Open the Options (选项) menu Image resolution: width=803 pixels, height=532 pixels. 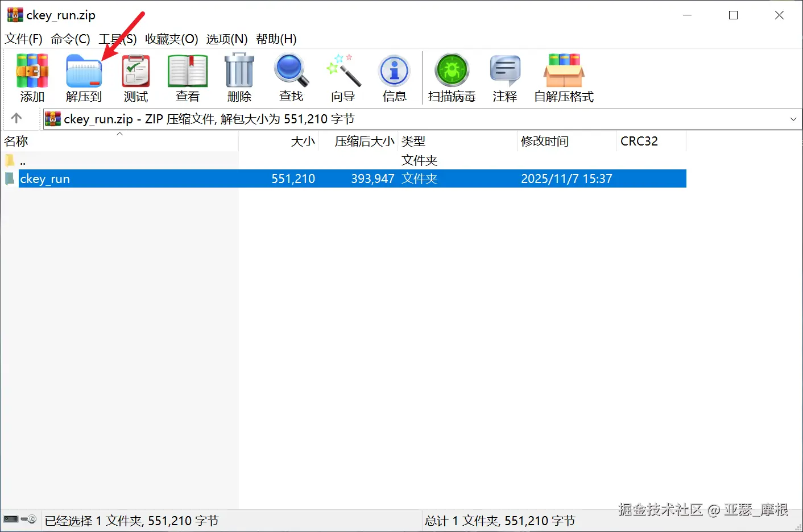[x=227, y=39]
